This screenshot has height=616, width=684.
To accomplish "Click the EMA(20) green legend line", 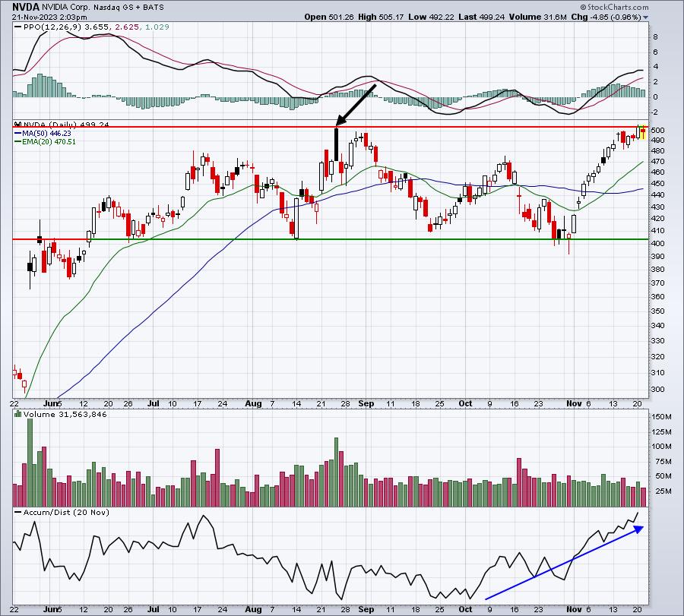I will point(18,142).
